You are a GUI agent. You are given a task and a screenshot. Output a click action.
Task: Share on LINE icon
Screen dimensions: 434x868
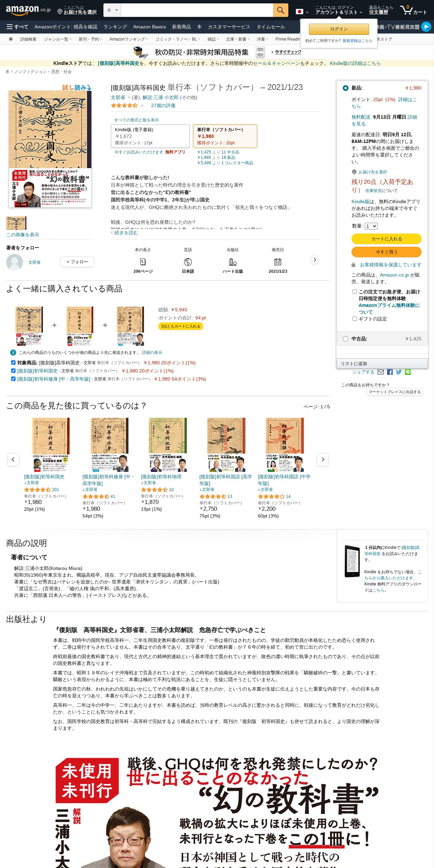tap(408, 372)
